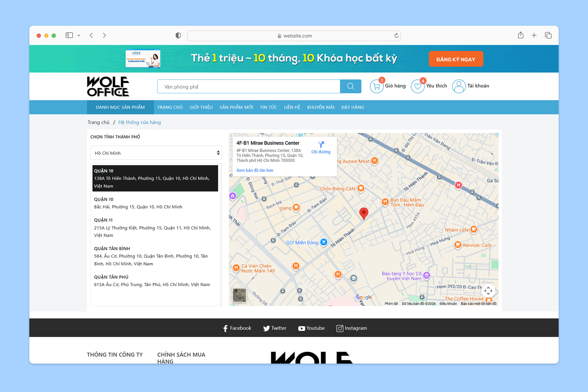Open the Giỏ hàng cart icon

click(376, 86)
